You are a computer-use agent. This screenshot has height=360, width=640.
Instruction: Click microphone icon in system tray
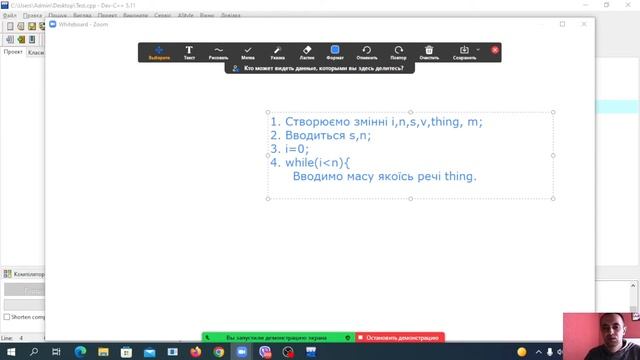point(550,352)
